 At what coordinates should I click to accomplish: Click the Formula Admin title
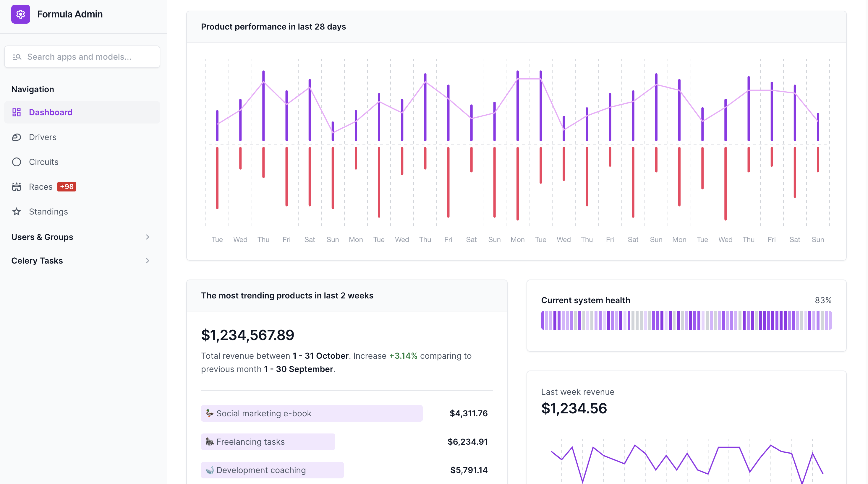pyautogui.click(x=70, y=14)
